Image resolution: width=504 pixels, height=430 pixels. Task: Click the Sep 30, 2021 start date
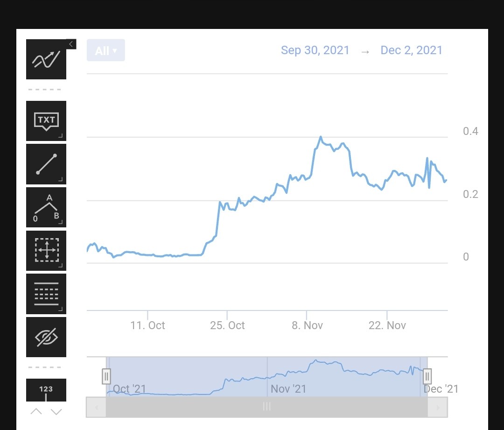tap(315, 50)
